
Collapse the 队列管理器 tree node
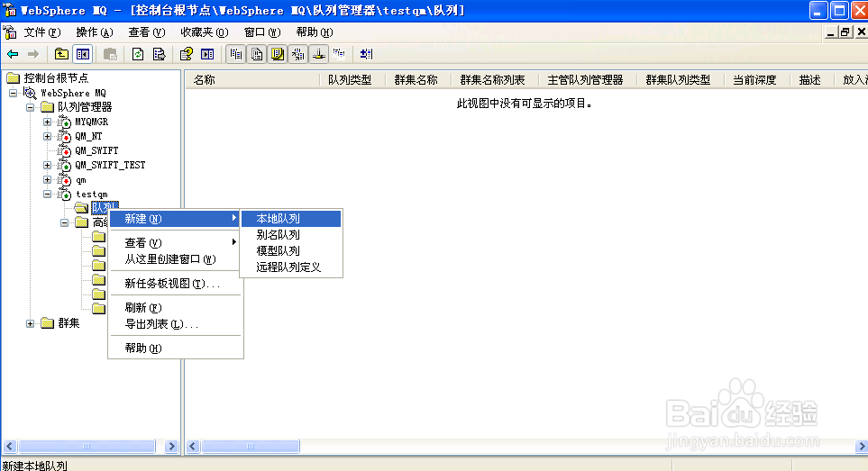[x=30, y=107]
